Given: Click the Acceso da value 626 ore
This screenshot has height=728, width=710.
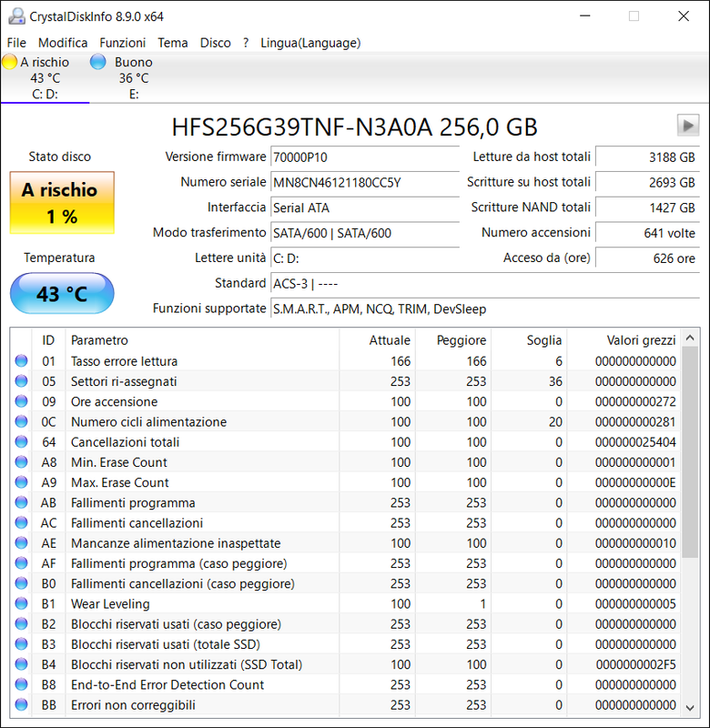Looking at the screenshot, I should point(647,258).
